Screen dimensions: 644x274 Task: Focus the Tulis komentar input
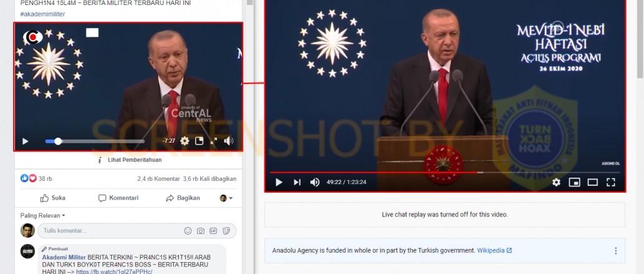(x=137, y=231)
